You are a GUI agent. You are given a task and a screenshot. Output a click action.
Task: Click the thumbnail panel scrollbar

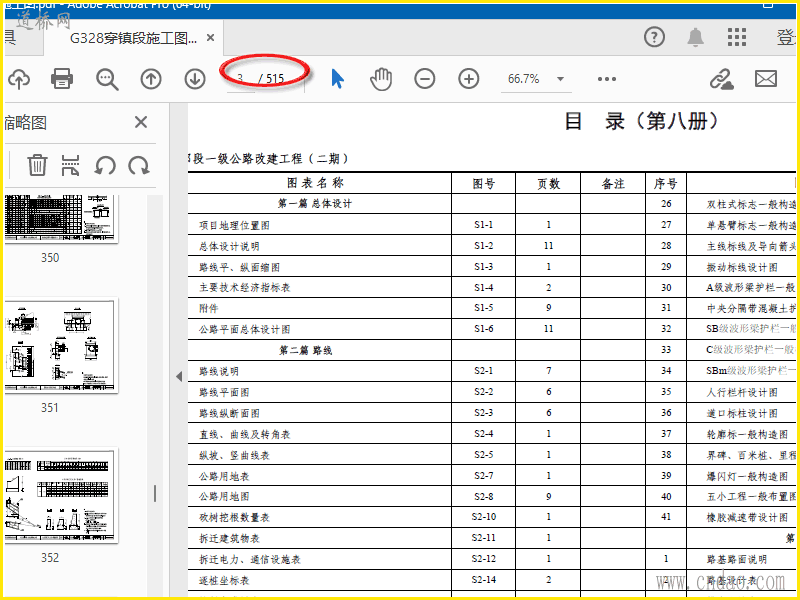[x=155, y=493]
